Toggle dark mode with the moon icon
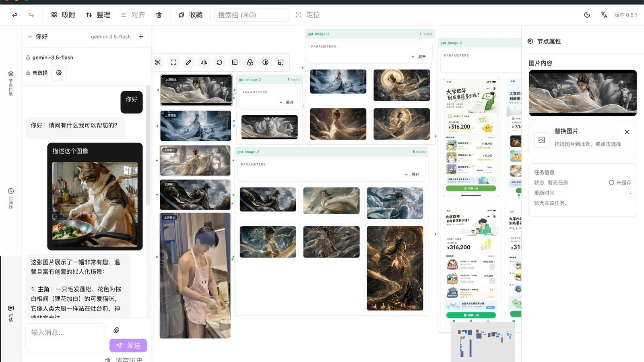The image size is (644, 362). [587, 15]
